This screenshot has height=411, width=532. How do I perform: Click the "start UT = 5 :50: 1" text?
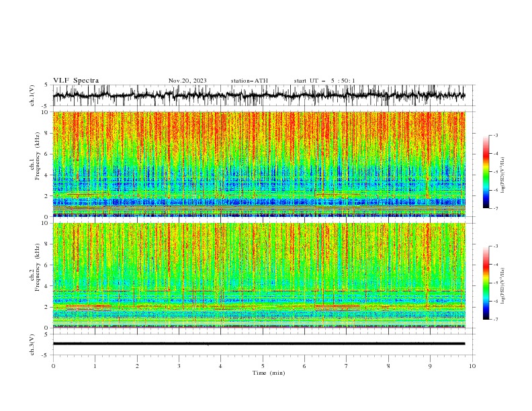(x=324, y=81)
